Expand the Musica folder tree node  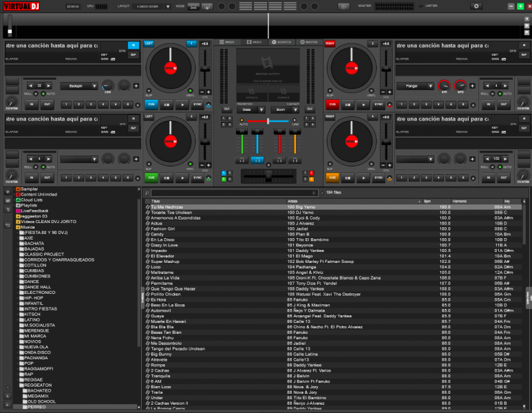pos(14,227)
